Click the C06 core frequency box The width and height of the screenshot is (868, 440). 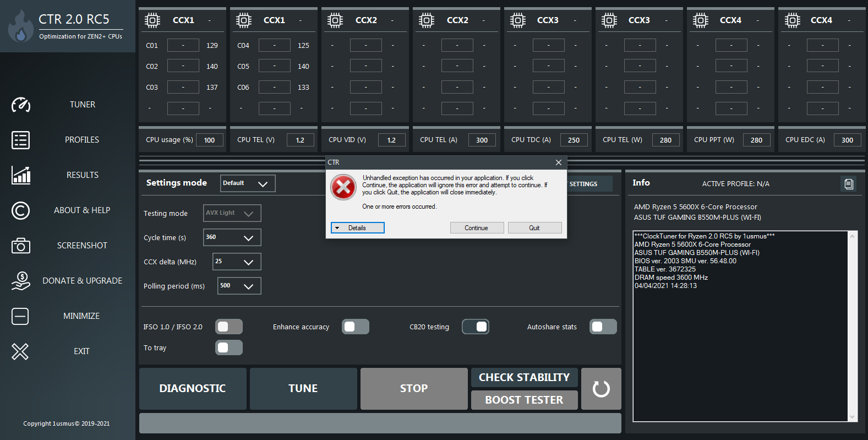point(275,87)
